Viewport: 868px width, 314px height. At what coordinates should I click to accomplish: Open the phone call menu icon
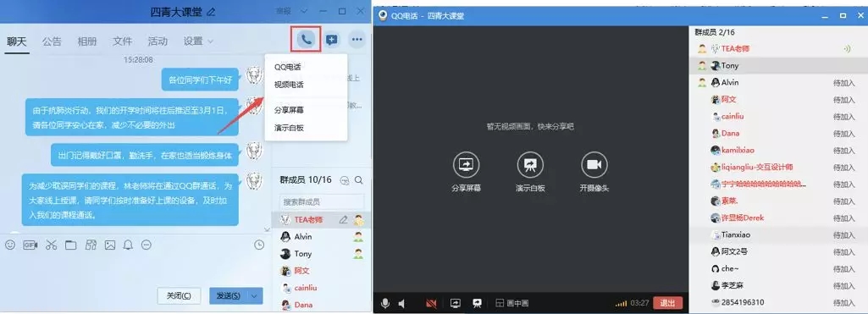306,39
